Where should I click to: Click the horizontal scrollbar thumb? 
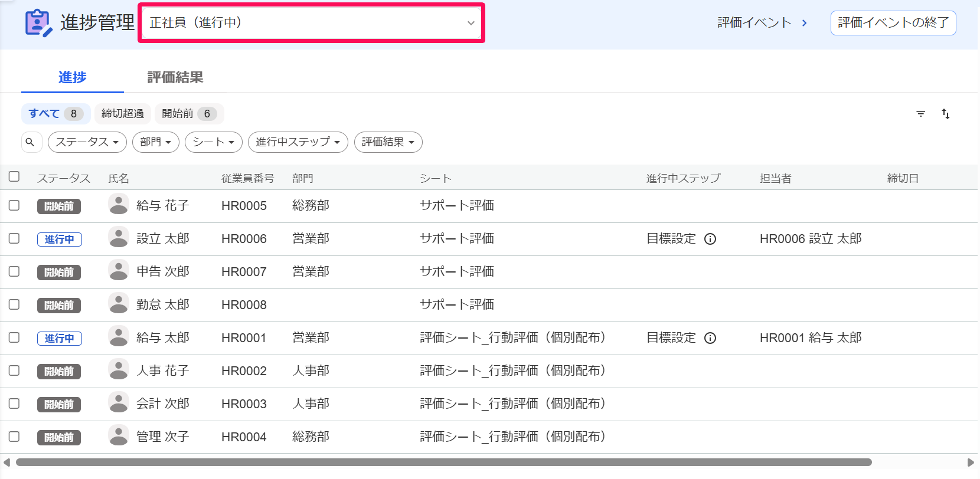click(444, 462)
